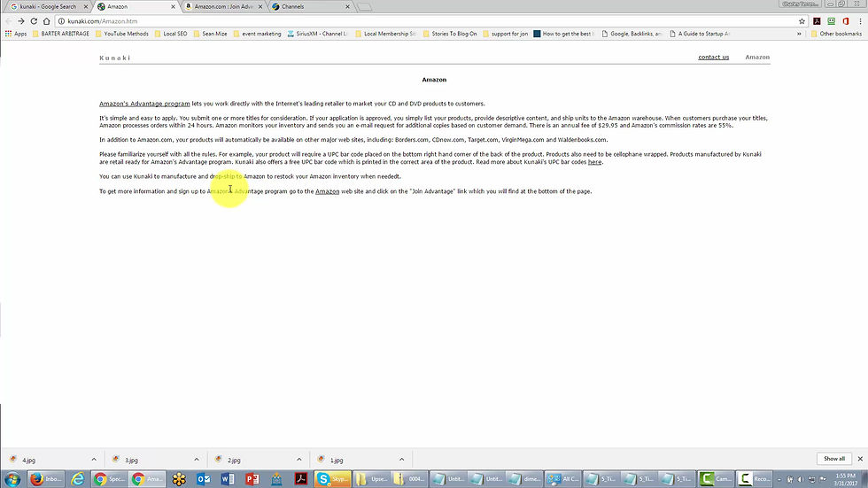The height and width of the screenshot is (488, 868).
Task: Open the 'Other bookmarks' folder
Action: (836, 34)
